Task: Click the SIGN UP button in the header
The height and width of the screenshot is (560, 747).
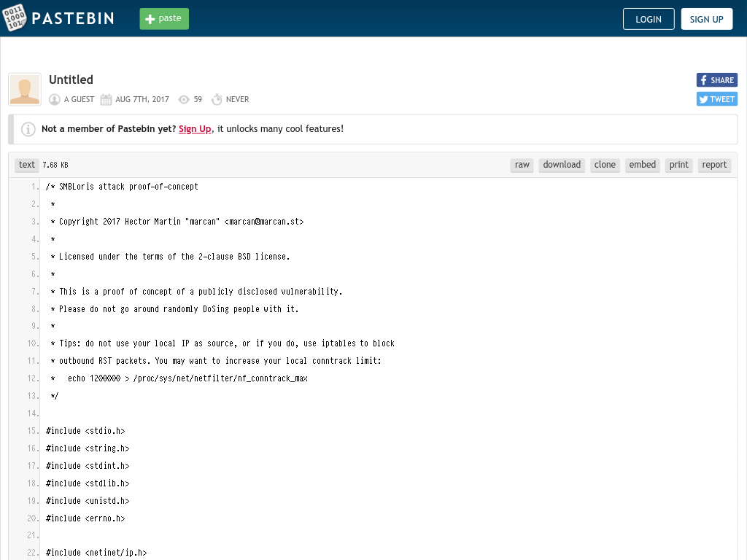Action: point(706,19)
